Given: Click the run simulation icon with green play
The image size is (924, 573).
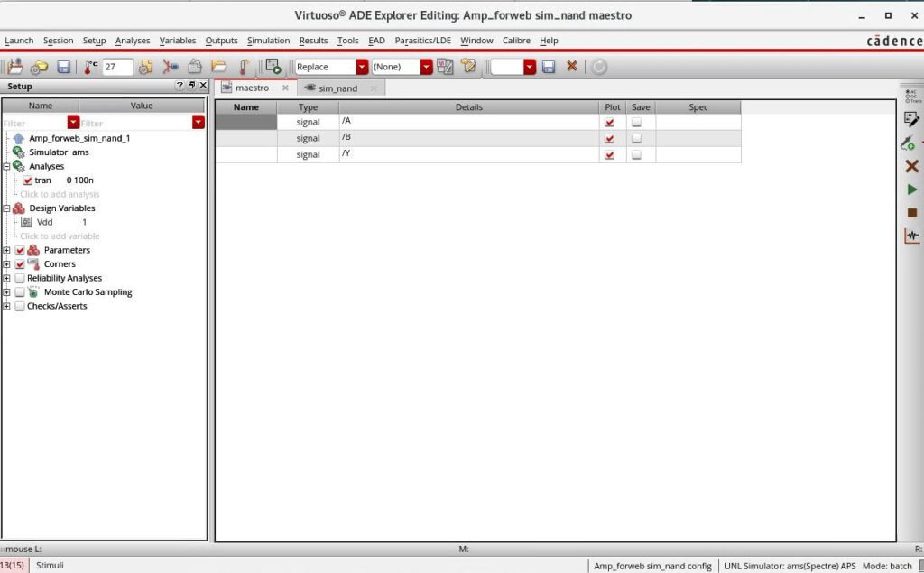Looking at the screenshot, I should [273, 67].
